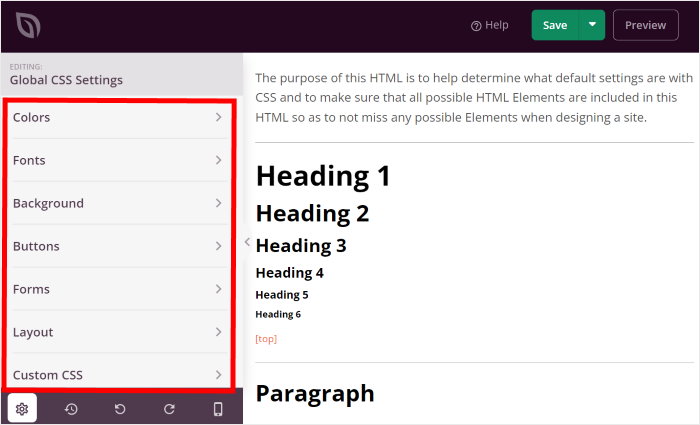Click the redo arrow icon

click(169, 409)
